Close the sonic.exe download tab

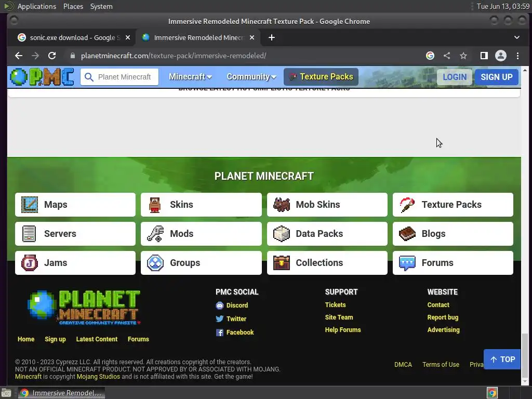tap(128, 37)
